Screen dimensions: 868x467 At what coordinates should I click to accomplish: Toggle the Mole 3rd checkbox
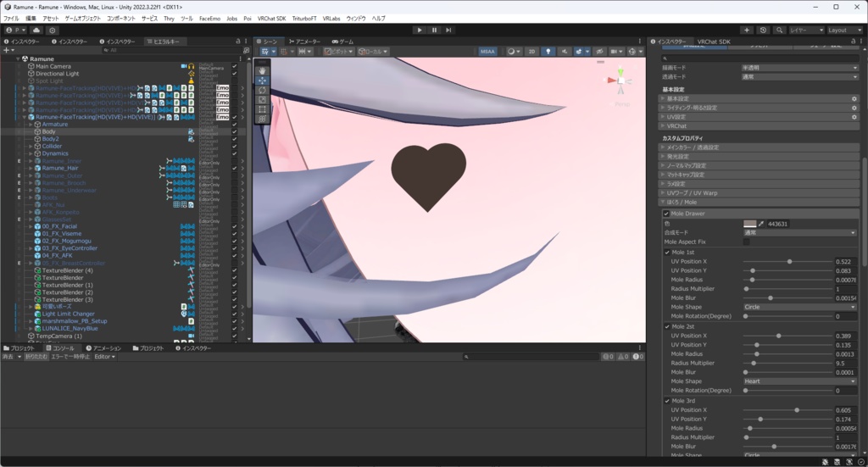coord(667,401)
